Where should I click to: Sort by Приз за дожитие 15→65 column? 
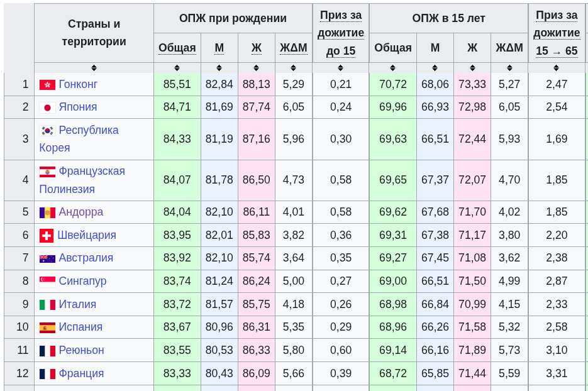(556, 68)
